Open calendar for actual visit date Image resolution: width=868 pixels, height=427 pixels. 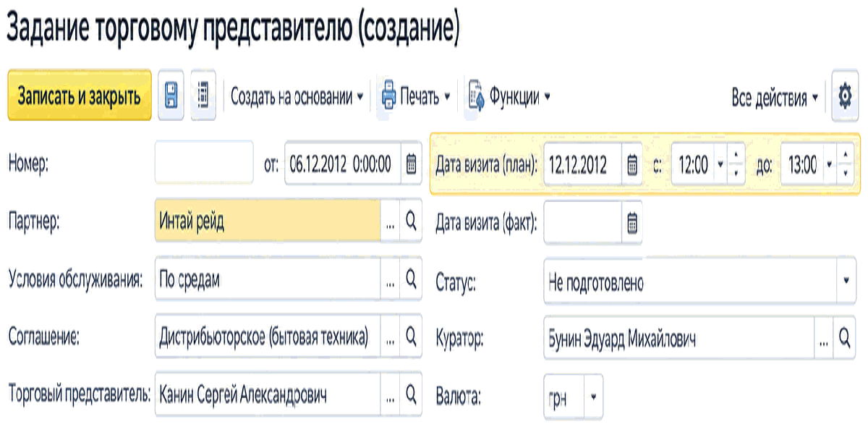tap(631, 222)
